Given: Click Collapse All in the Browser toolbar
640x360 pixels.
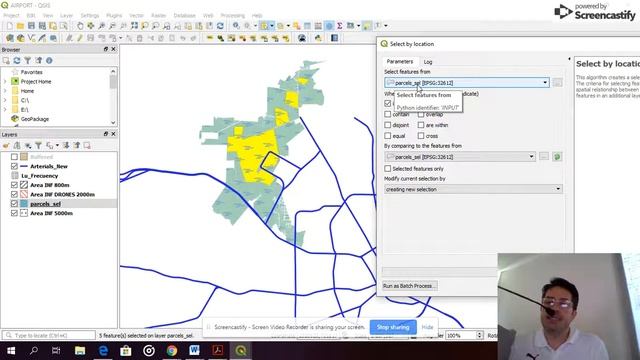Looking at the screenshot, I should (x=38, y=60).
